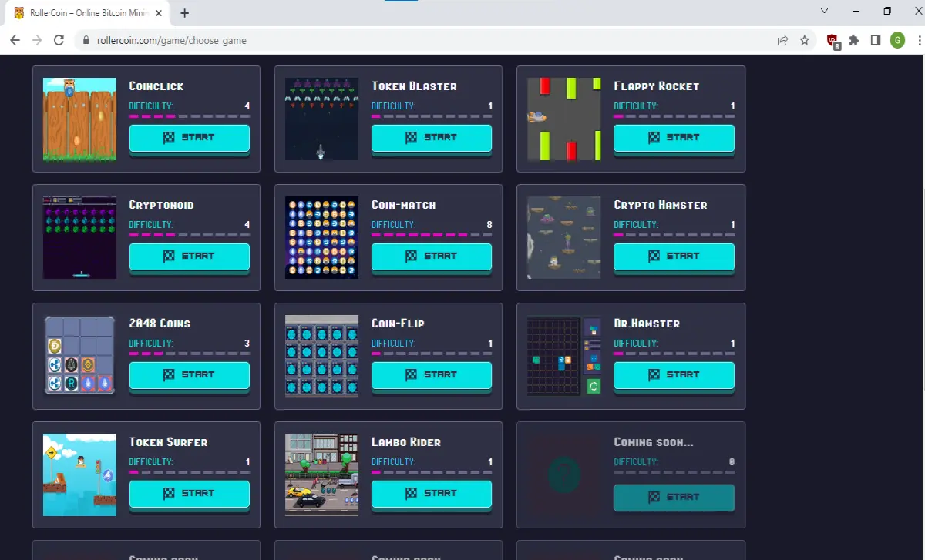The width and height of the screenshot is (925, 560).
Task: Click the Coin-match title text
Action: (404, 205)
